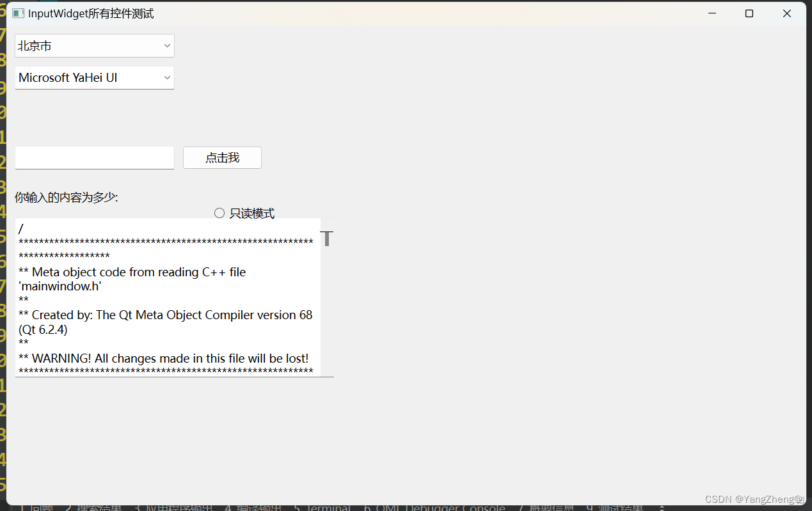Enable the 只读模式 radio button
This screenshot has height=511, width=812.
(x=219, y=212)
